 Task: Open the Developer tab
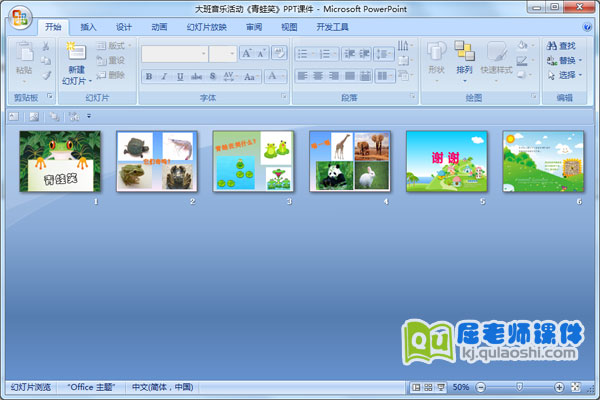pos(332,27)
